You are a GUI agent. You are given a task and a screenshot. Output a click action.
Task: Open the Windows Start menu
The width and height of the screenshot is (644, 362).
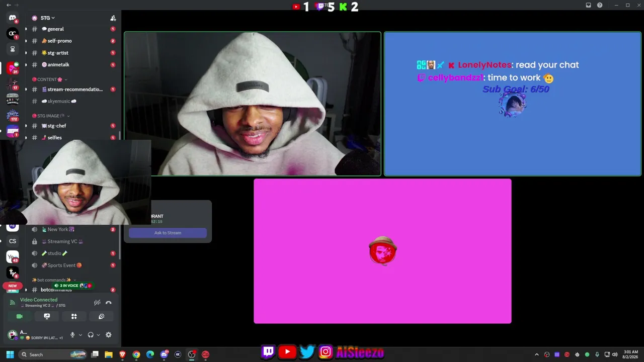tap(10, 354)
